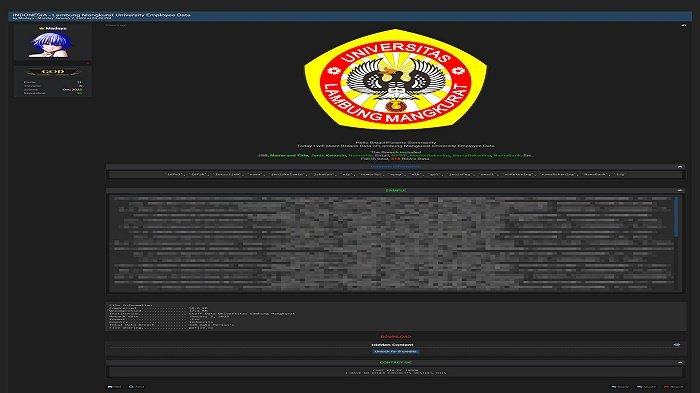Screen dimensions: 700x393
Task: Click the PM button below the post
Action: (115, 387)
